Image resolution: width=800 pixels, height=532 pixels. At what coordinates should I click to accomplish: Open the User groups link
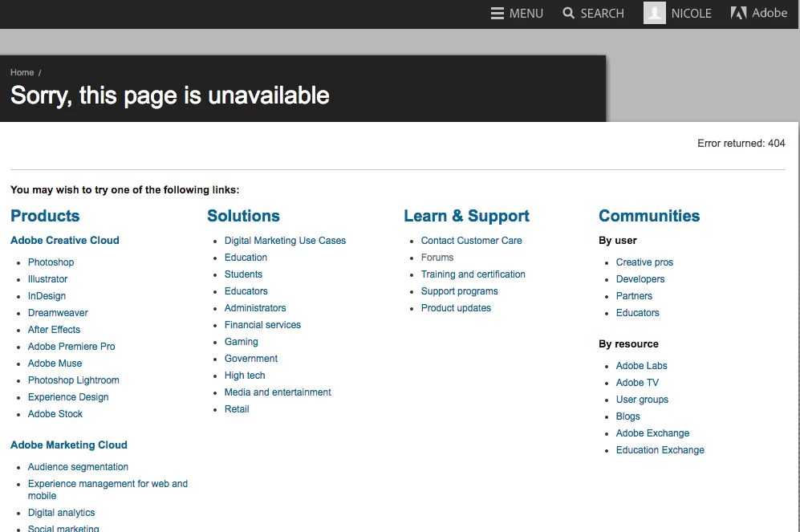(642, 400)
